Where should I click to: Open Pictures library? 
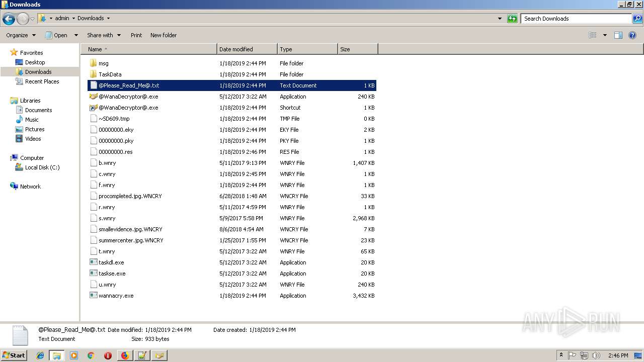click(35, 129)
